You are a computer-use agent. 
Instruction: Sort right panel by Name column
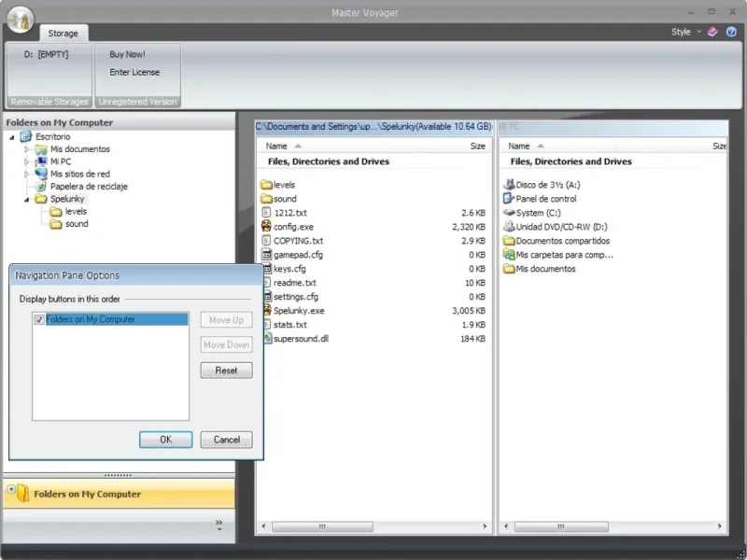coord(519,147)
